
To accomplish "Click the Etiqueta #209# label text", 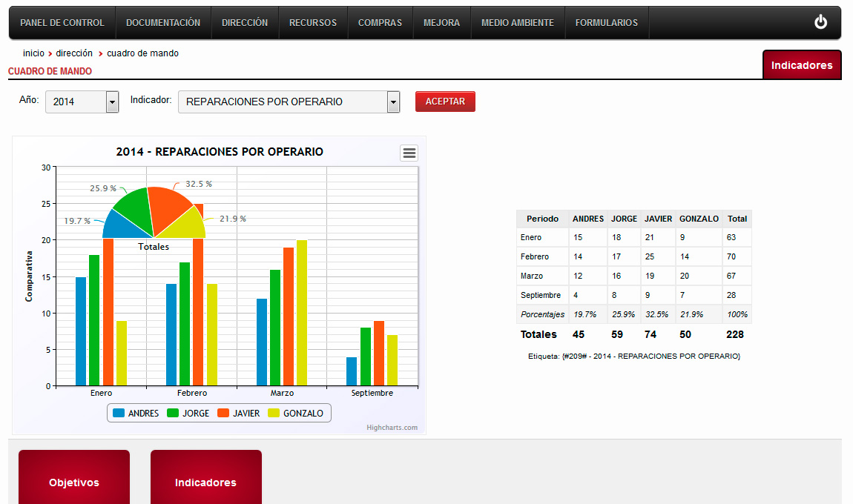I will (x=633, y=356).
